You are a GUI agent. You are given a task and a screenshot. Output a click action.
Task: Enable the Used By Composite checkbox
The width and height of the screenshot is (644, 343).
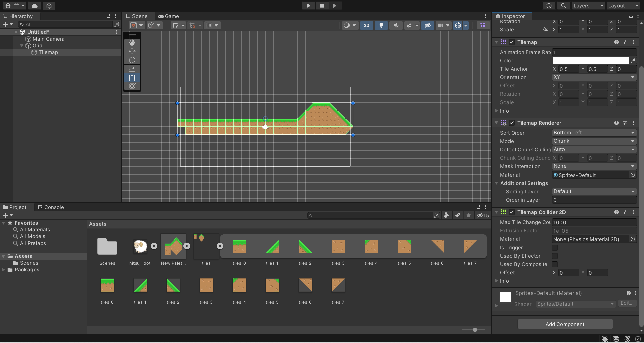pyautogui.click(x=555, y=264)
